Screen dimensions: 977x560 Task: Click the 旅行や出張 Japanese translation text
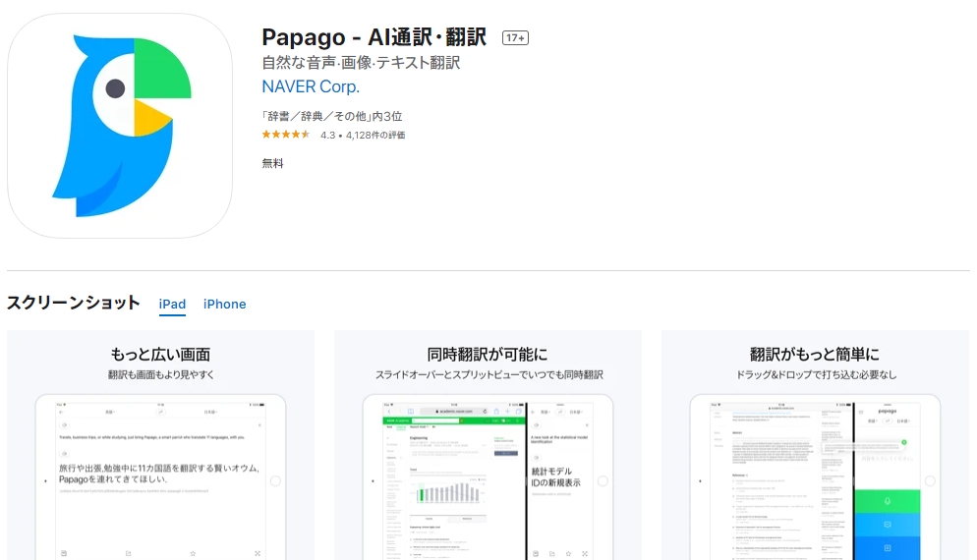[159, 474]
